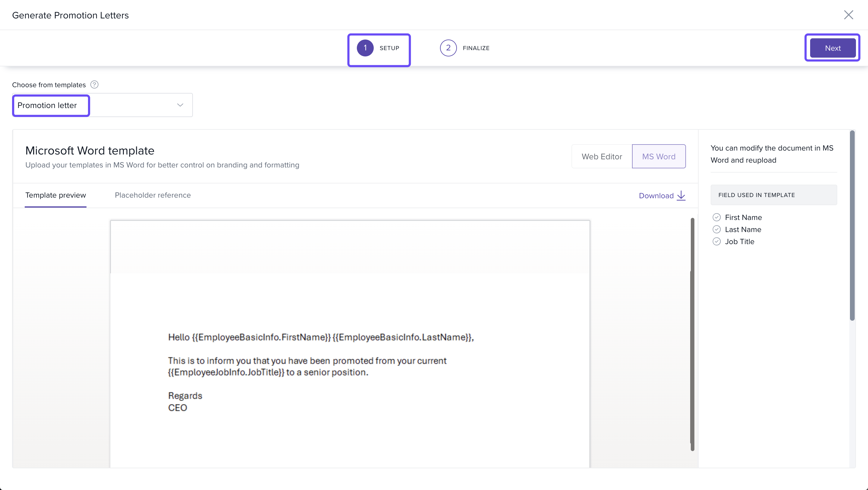Click the FINALIZE step label
The width and height of the screenshot is (868, 490).
[476, 48]
